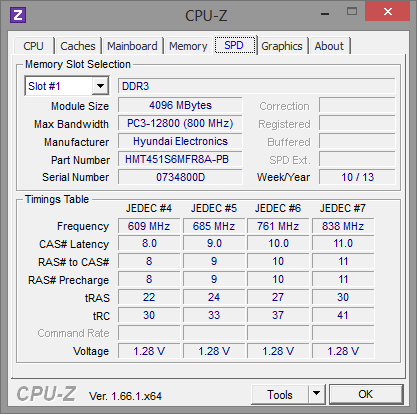Click the OK button
417x414 pixels.
tap(366, 394)
